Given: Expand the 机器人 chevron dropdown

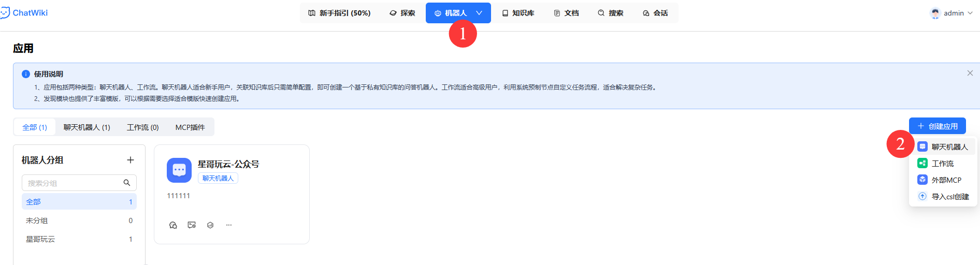Looking at the screenshot, I should click(x=479, y=13).
